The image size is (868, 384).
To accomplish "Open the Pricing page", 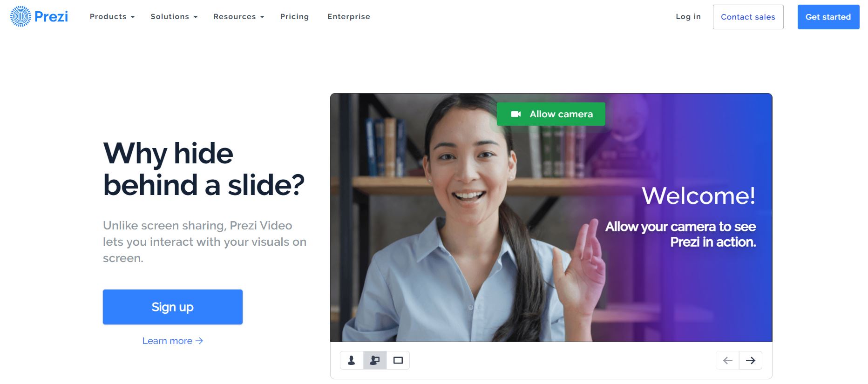I will coord(294,17).
